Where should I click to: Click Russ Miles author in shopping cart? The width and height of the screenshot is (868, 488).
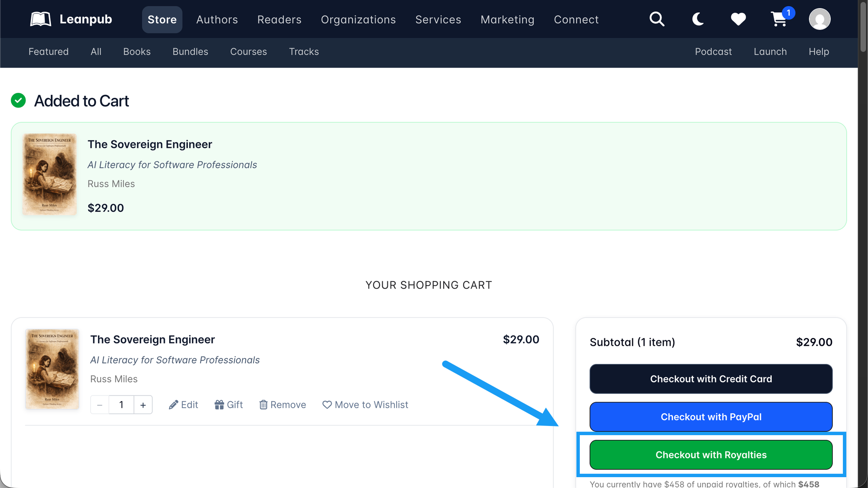114,379
